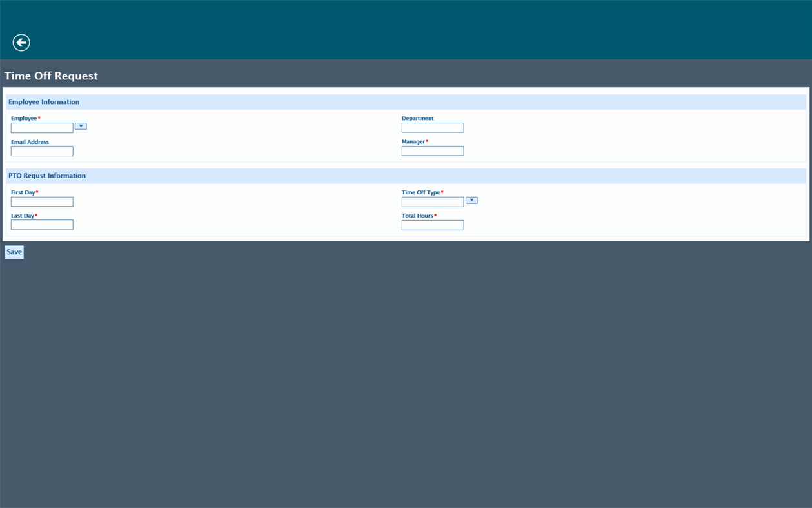Click into the Employee field
Viewport: 812px width, 508px height.
pyautogui.click(x=41, y=127)
